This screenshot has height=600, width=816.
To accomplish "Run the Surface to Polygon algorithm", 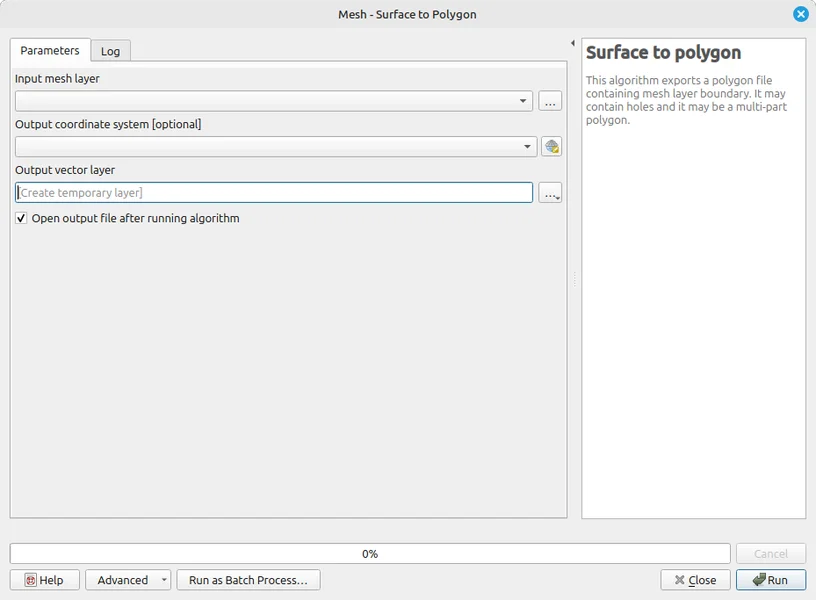I will pyautogui.click(x=770, y=580).
